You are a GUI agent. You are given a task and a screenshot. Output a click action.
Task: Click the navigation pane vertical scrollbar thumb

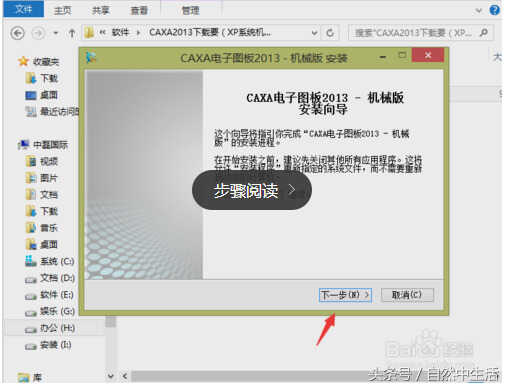point(111,321)
